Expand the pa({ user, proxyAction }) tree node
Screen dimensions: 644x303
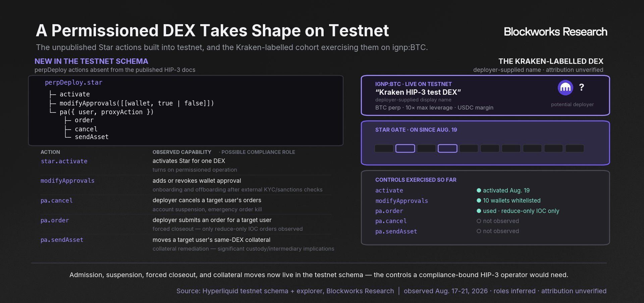[x=107, y=112]
